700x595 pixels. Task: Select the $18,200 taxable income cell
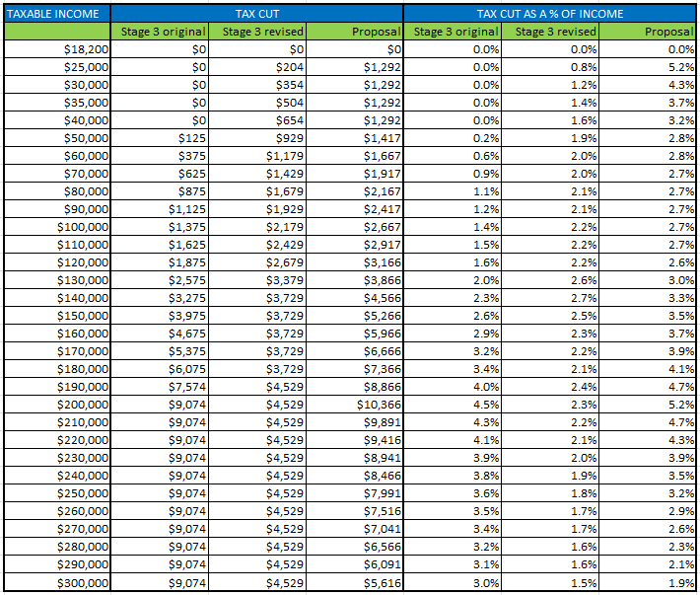pos(56,49)
